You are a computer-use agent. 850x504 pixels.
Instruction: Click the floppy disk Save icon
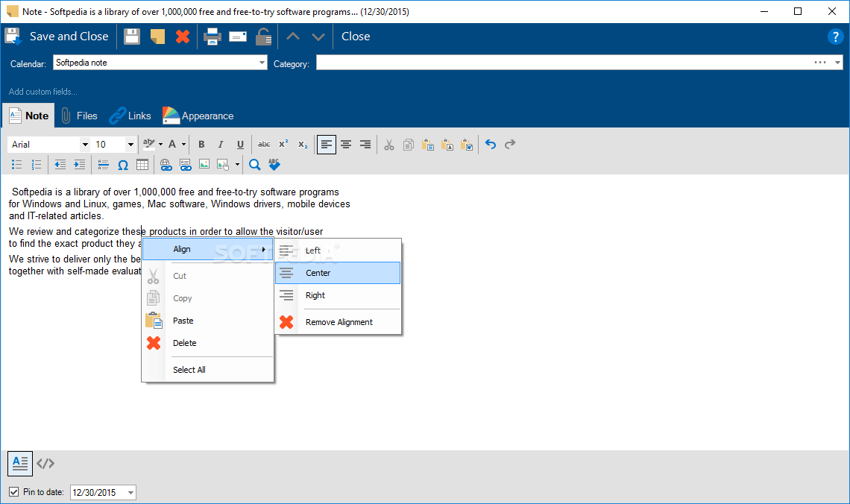click(x=132, y=37)
